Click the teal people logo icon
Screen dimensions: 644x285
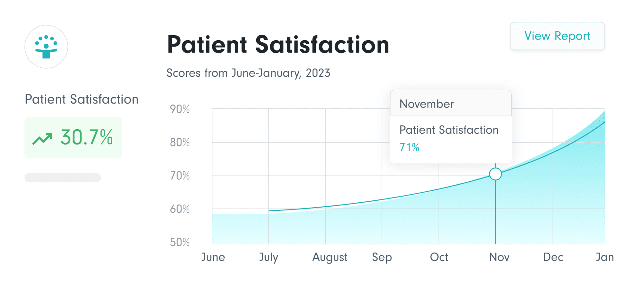tap(46, 47)
